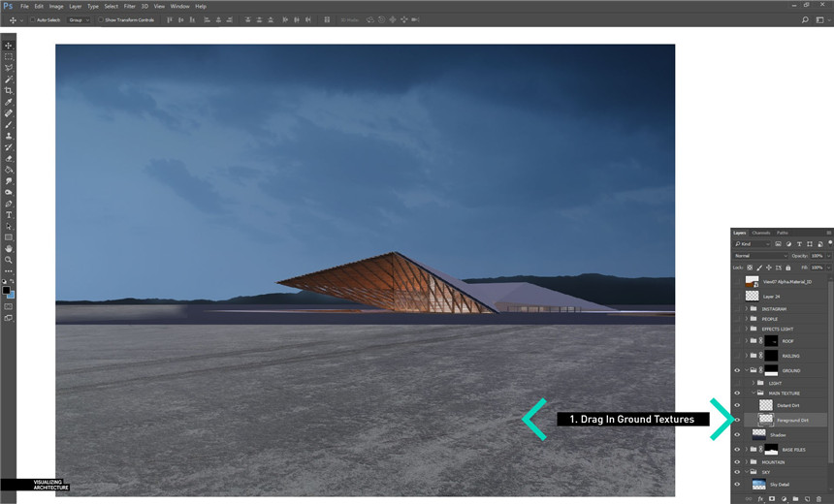Hide the GROUND group layer

(x=737, y=370)
